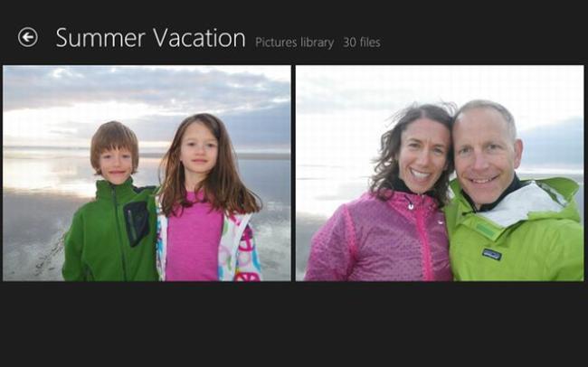Click the 30 files count label
Screen dimensions: 588x367
[x=362, y=42]
